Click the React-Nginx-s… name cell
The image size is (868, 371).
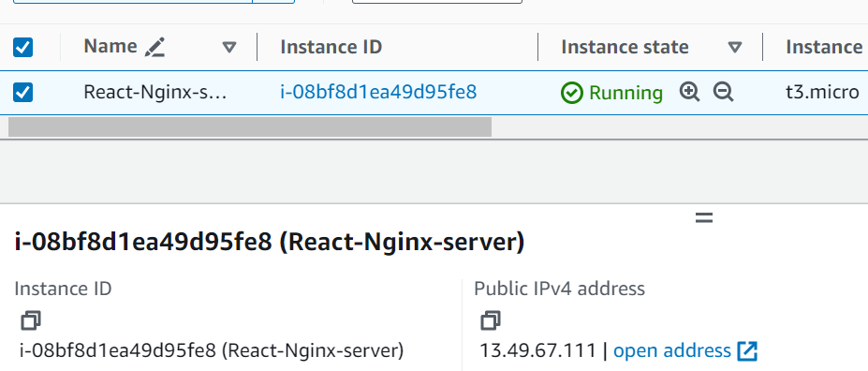pos(155,92)
